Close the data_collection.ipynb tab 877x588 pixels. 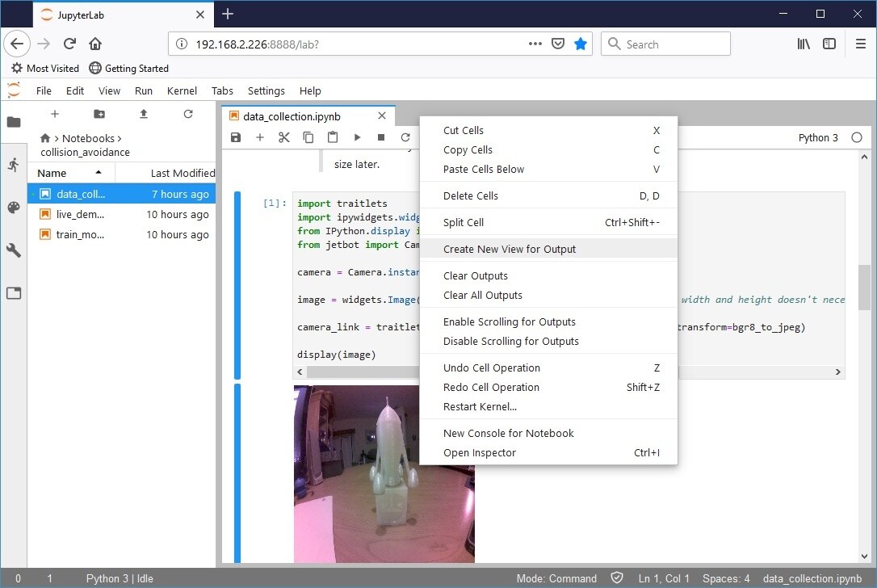(382, 116)
